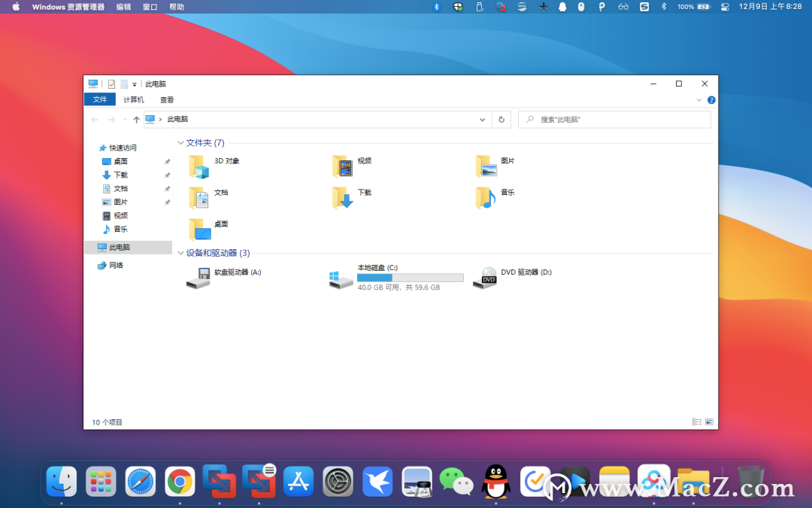812x508 pixels.
Task: Open the 3D 对象 folder icon
Action: click(x=198, y=167)
